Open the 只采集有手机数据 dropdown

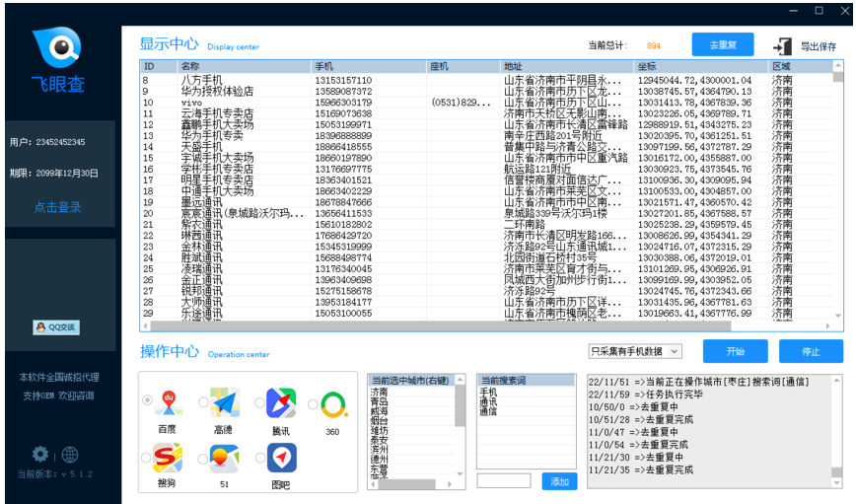[x=635, y=351]
